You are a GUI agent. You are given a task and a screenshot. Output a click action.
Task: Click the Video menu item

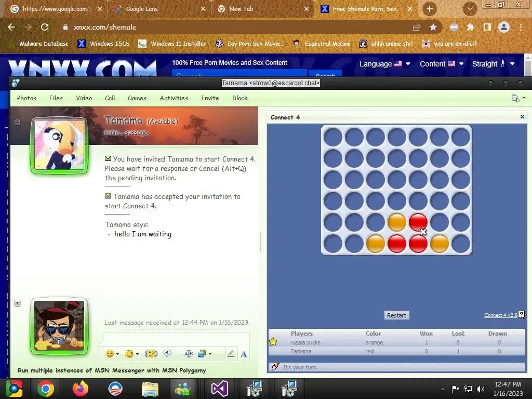pos(84,98)
